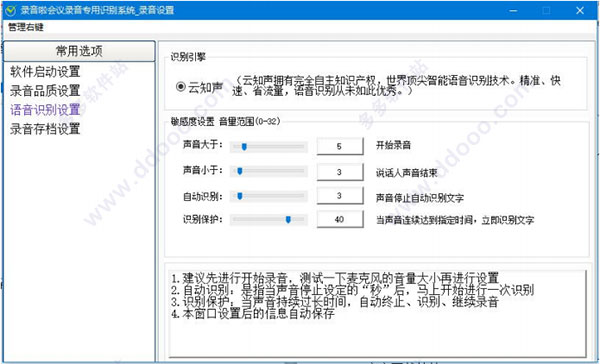Viewport: 600px width, 364px height.
Task: Click the 声音停止自动识别文字 label text
Action: pyautogui.click(x=419, y=198)
